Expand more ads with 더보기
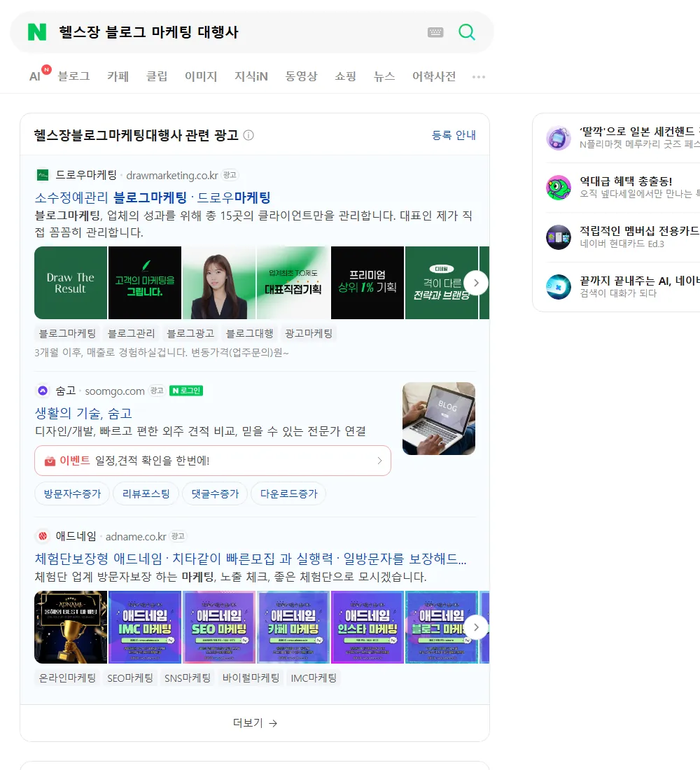 point(255,723)
